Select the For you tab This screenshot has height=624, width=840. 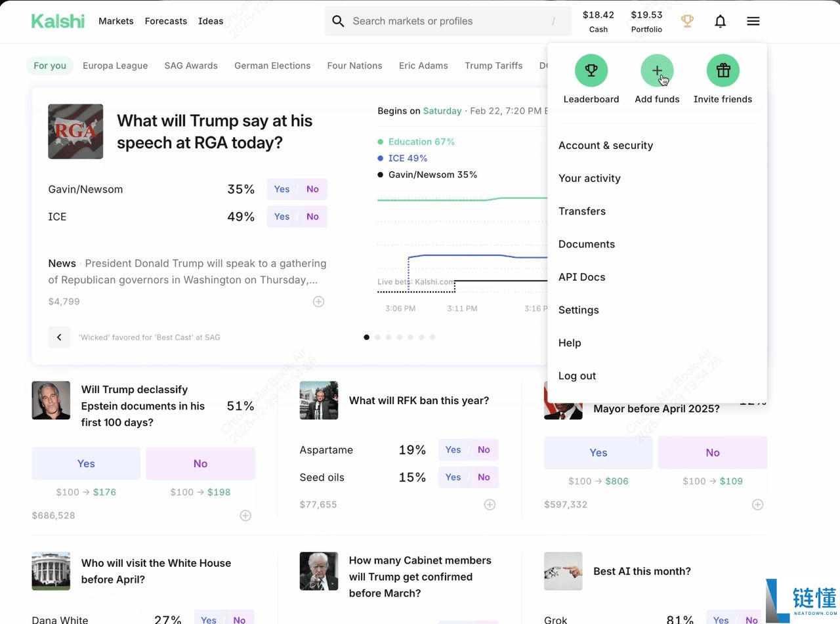coord(50,66)
